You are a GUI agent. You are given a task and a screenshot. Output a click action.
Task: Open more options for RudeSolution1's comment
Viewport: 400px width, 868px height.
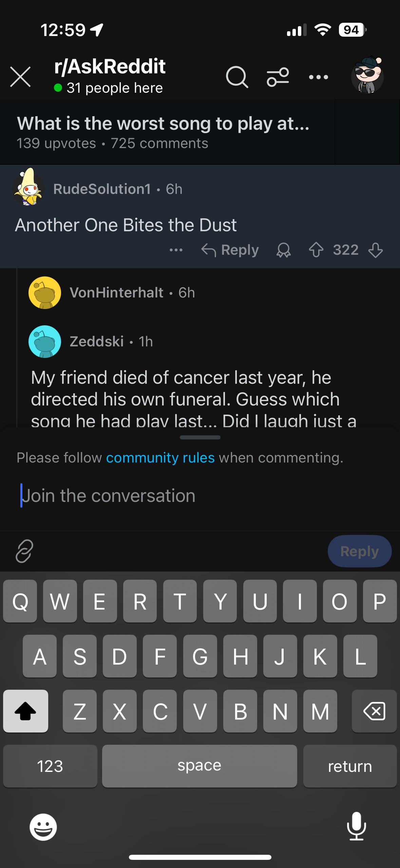(176, 250)
